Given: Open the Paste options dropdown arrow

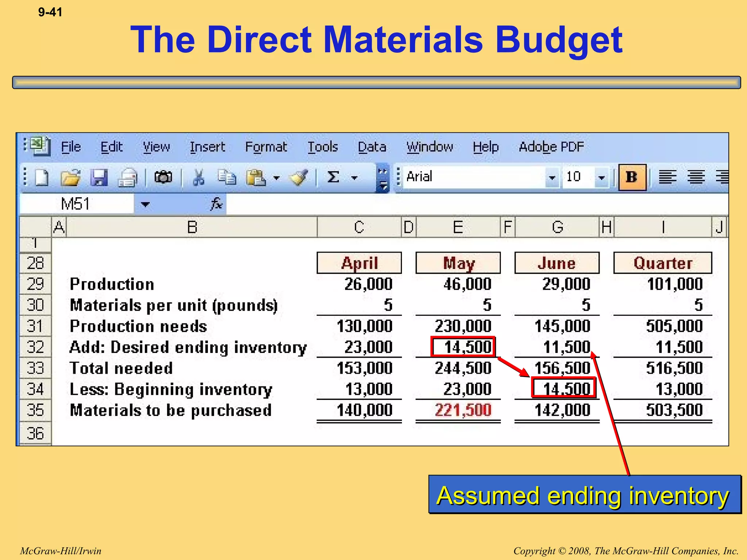Looking at the screenshot, I should pos(276,178).
